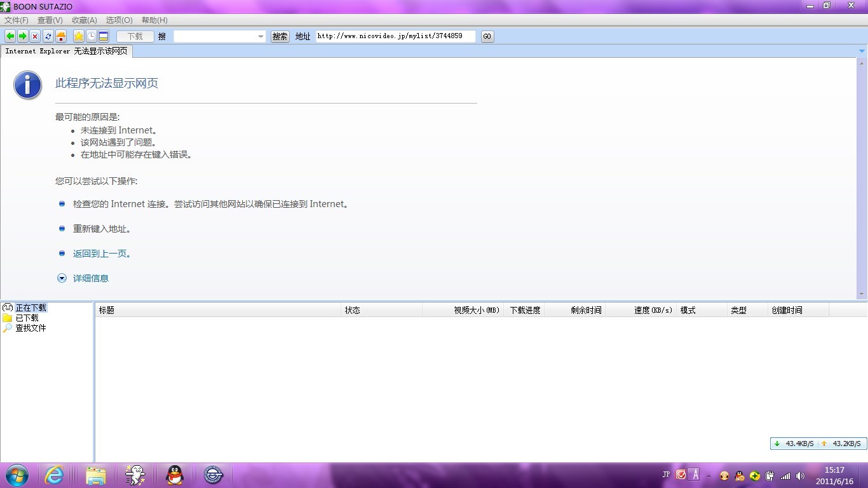Screen dimensions: 868x488
Task: Click the address URL input field
Action: coord(395,36)
